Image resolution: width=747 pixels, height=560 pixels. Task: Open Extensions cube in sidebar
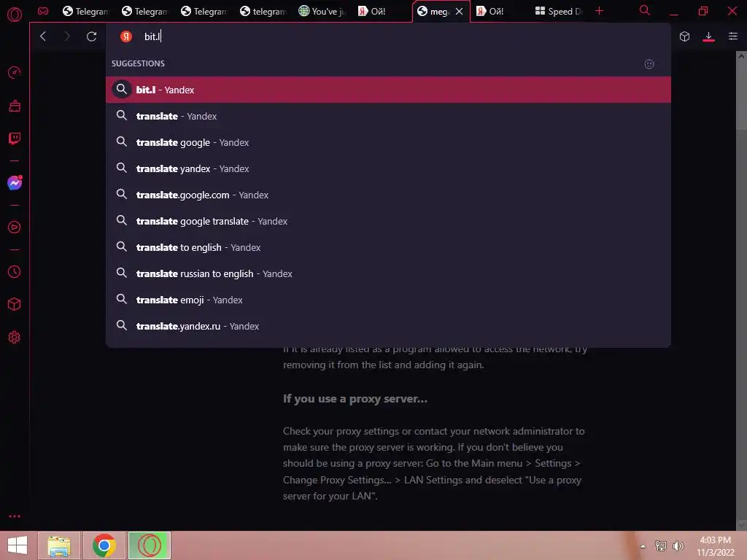pyautogui.click(x=15, y=304)
